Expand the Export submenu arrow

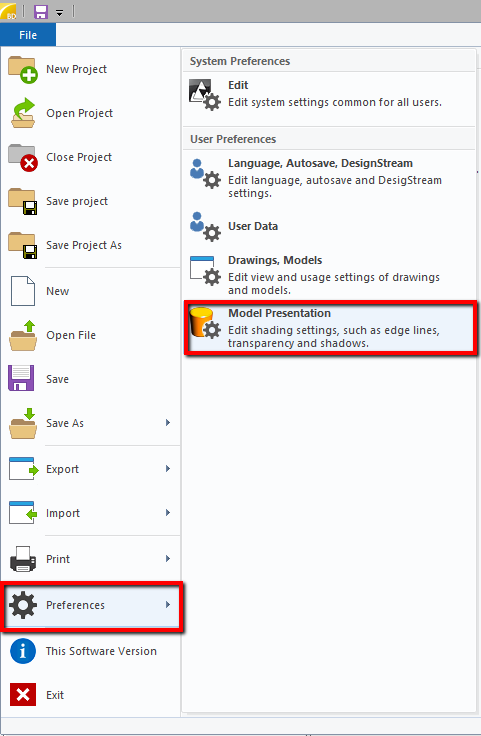click(x=168, y=468)
